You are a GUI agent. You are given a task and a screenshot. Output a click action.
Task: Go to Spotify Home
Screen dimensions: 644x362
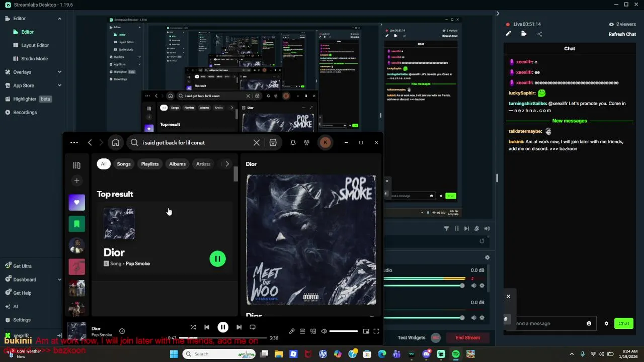116,143
